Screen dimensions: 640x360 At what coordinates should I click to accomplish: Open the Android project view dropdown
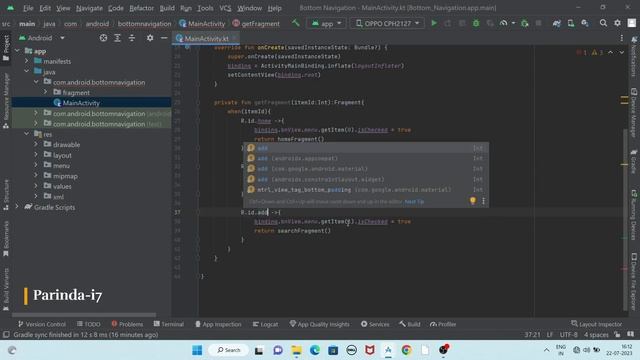(42, 38)
